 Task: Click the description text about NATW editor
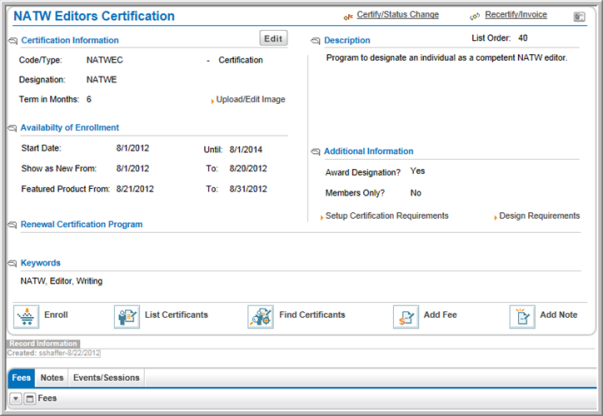point(446,58)
